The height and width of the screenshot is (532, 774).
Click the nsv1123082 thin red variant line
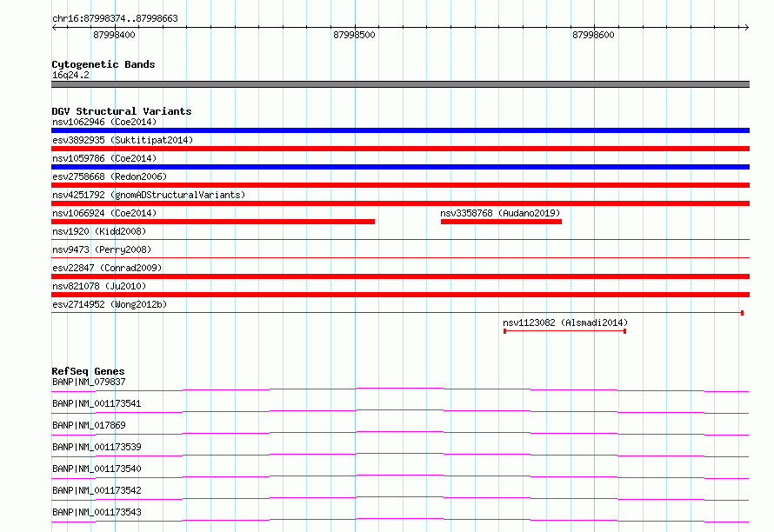point(564,331)
